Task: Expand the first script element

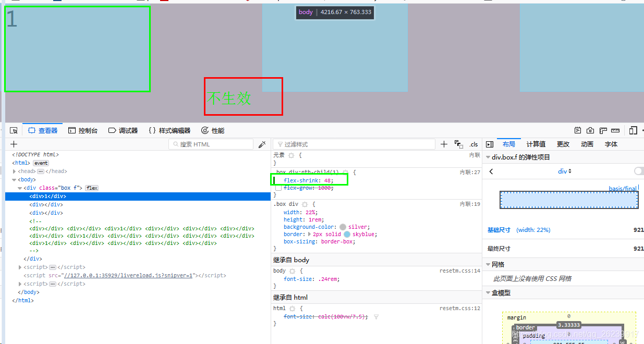Action: click(20, 267)
